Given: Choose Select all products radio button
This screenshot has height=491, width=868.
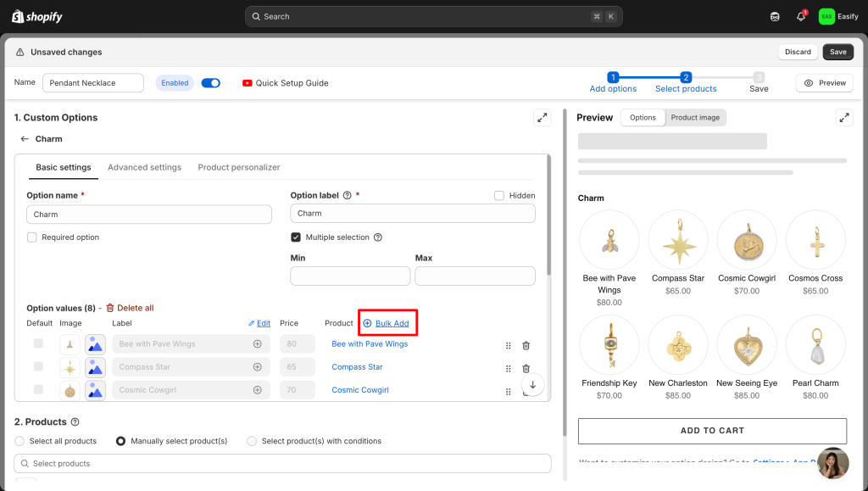Looking at the screenshot, I should [20, 441].
